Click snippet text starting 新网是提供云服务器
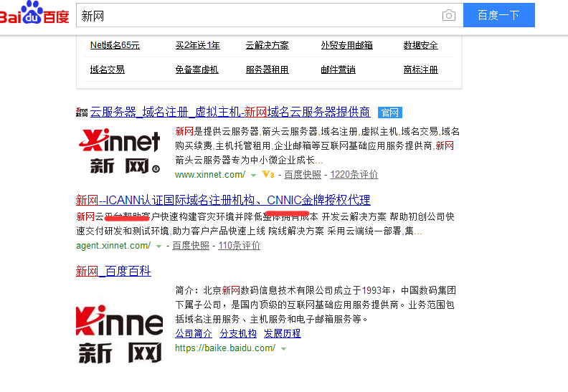 pos(317,146)
